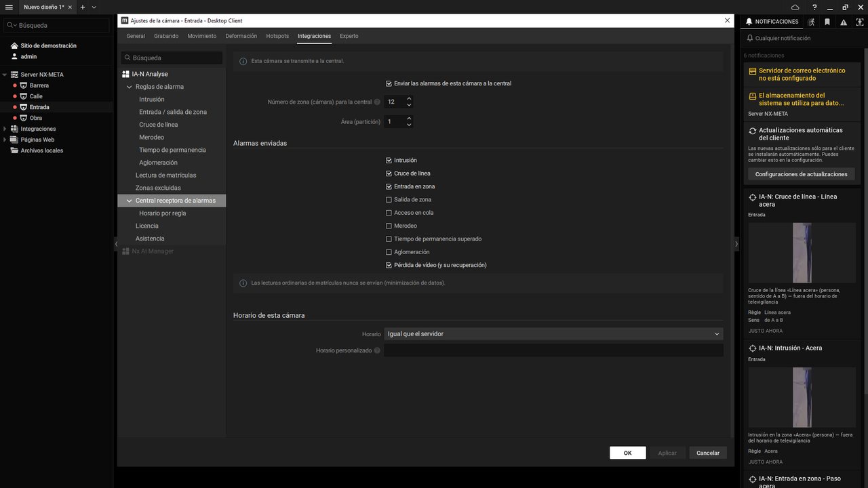This screenshot has height=488, width=868.
Task: Collapse Central receptora de alarmas node
Action: (x=129, y=201)
